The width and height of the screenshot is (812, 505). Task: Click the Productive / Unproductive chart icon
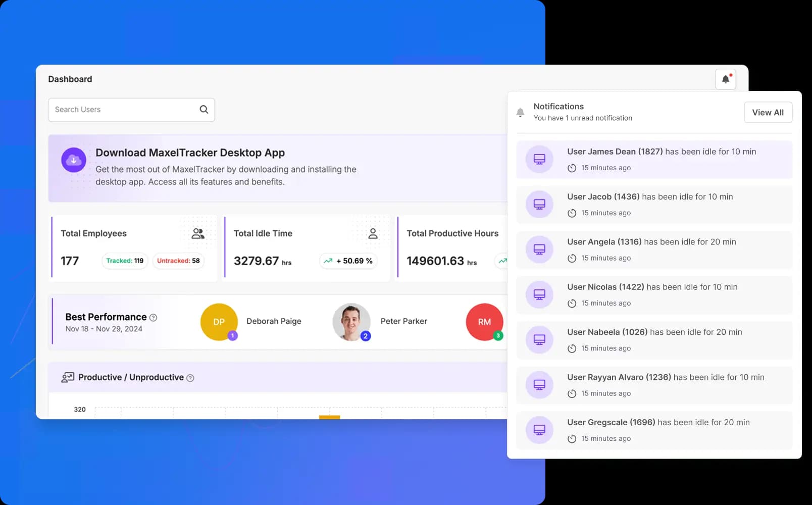click(x=68, y=377)
